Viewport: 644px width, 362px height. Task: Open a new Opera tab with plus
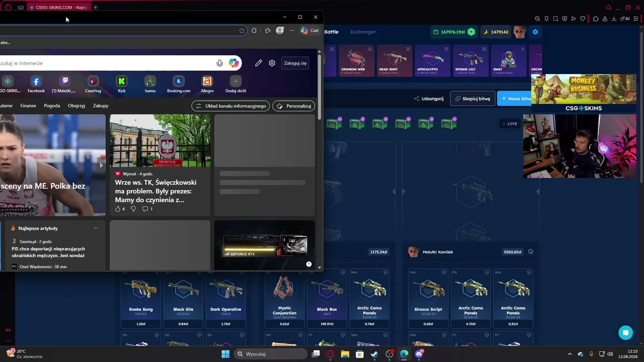[x=96, y=8]
